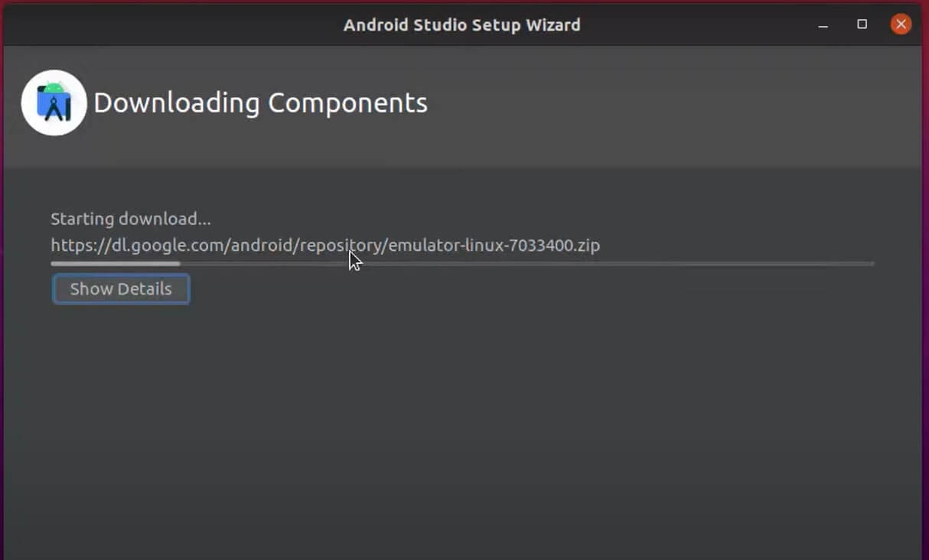
Task: Maximize the Setup Wizard window
Action: click(862, 24)
